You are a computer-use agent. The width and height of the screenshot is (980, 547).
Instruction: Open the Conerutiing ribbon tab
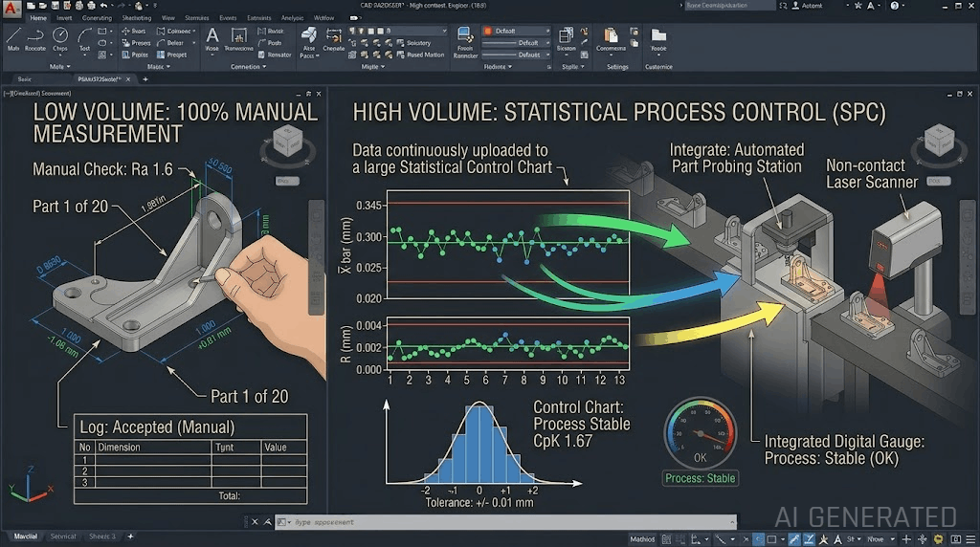[97, 18]
